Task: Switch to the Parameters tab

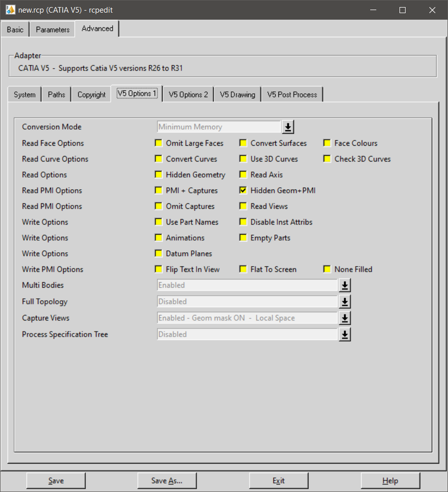Action: click(53, 29)
